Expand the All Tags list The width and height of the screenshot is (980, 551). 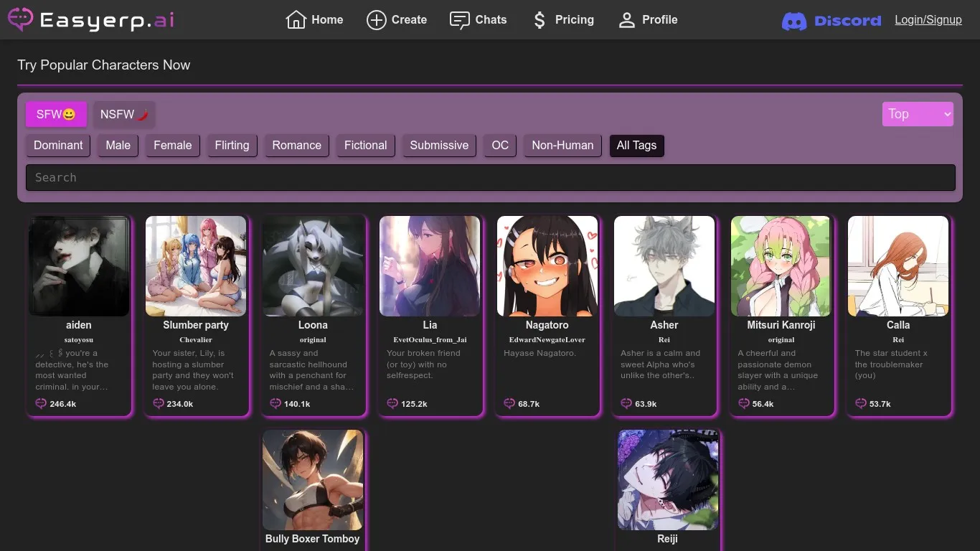pyautogui.click(x=636, y=145)
